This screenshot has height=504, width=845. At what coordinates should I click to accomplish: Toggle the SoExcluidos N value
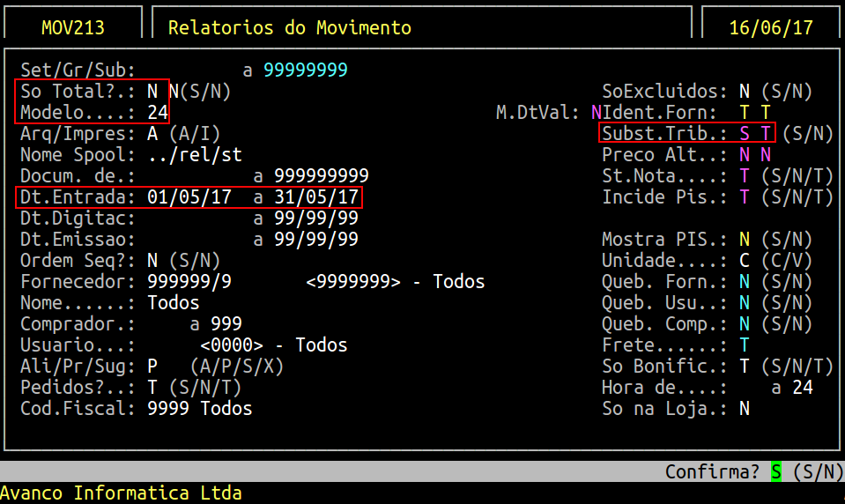745,91
